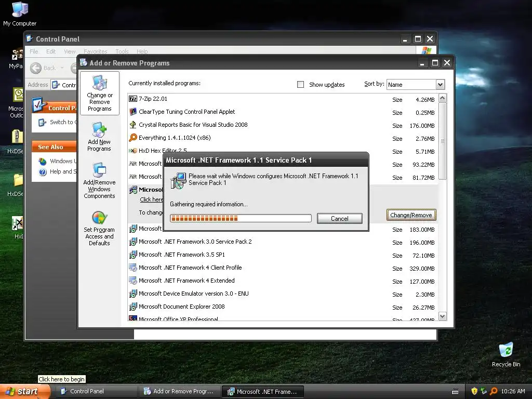Click the .NET Framework 3.5 SP1 icon
The width and height of the screenshot is (532, 399).
[x=133, y=255]
